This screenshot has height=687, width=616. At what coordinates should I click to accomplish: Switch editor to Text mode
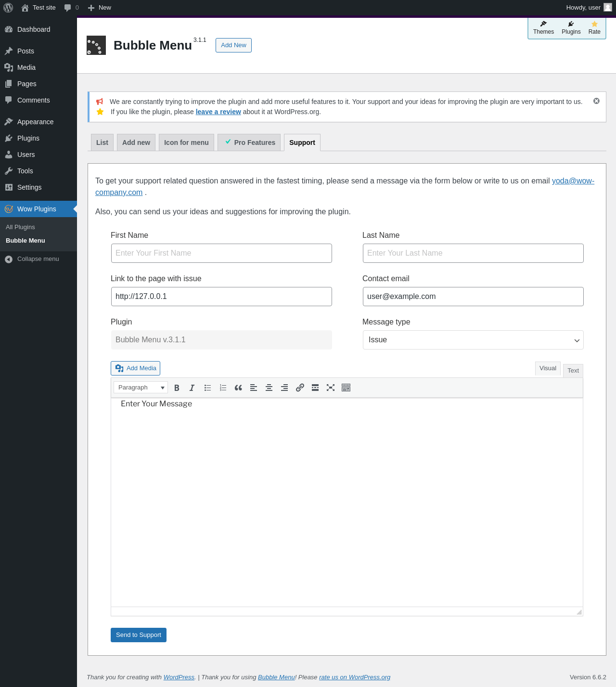coord(573,371)
